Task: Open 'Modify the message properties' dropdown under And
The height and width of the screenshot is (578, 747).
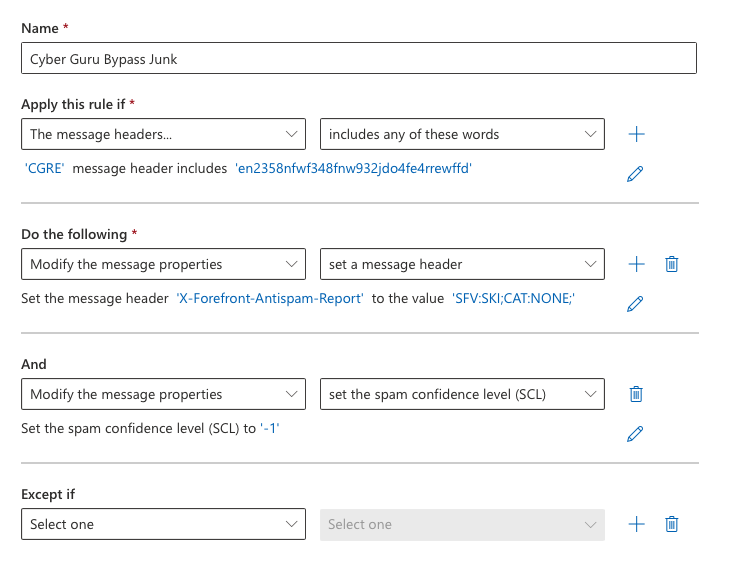Action: point(163,394)
